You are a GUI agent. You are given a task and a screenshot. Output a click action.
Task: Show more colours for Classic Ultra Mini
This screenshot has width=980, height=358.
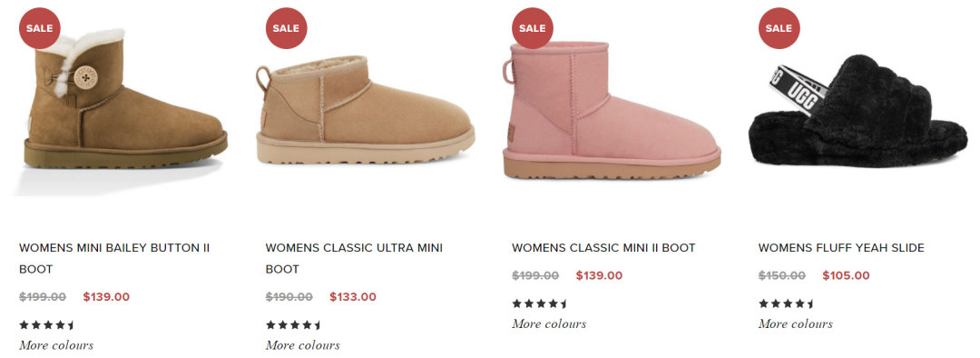302,345
